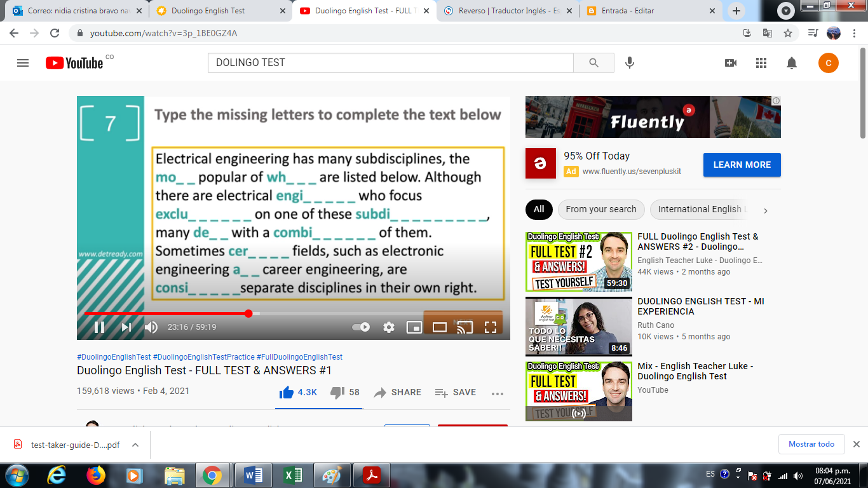
Task: Open the translate page icon
Action: (x=768, y=33)
